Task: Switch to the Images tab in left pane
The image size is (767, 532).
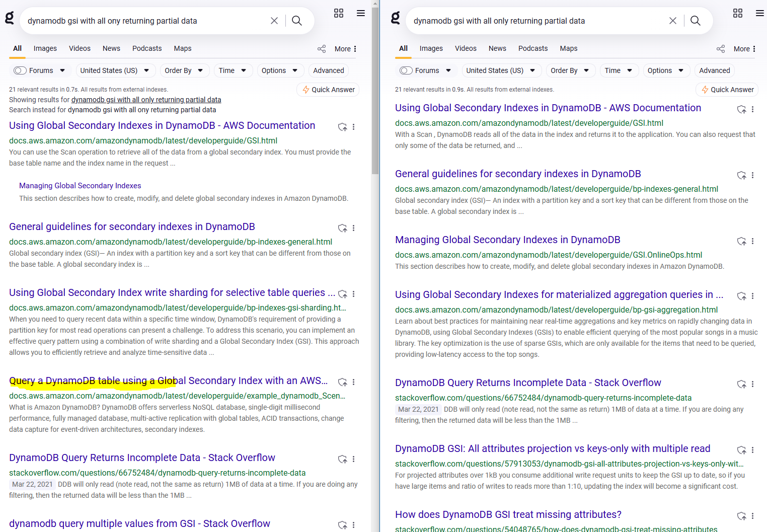Action: click(x=45, y=48)
